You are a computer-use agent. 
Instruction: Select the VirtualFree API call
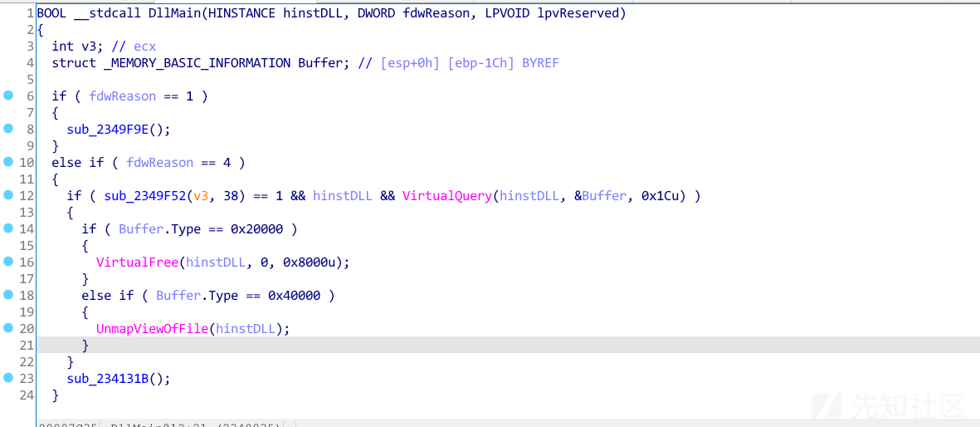tap(137, 263)
